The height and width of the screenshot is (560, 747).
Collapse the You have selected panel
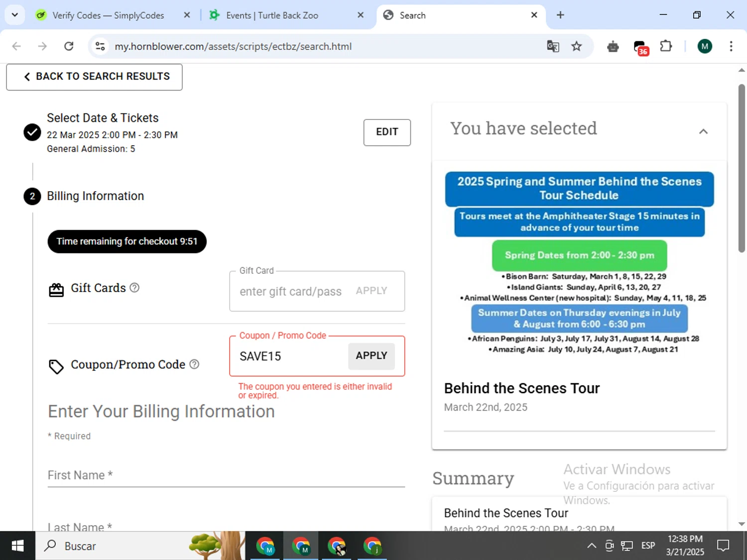coord(703,131)
